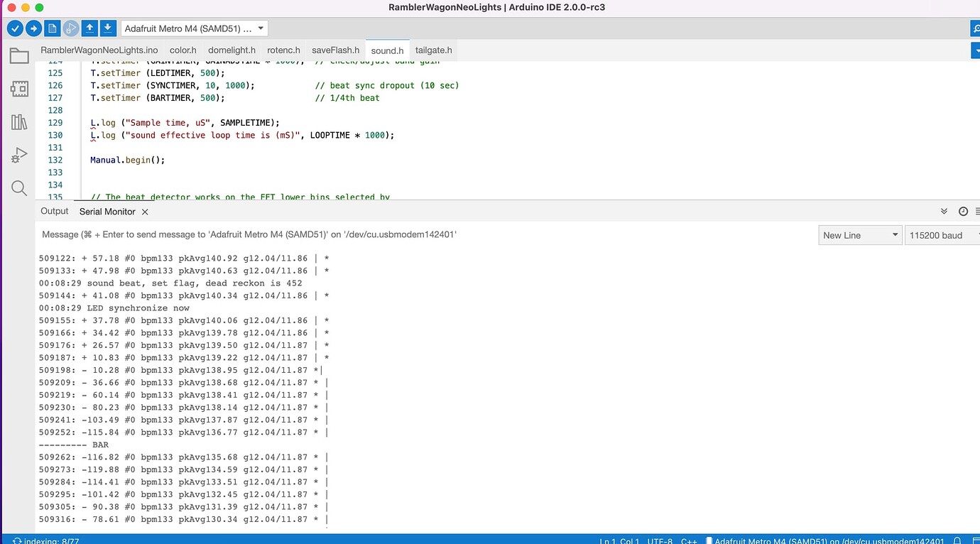This screenshot has height=544, width=980.
Task: Click Ln 1, Col 1 in the status bar
Action: 619,540
